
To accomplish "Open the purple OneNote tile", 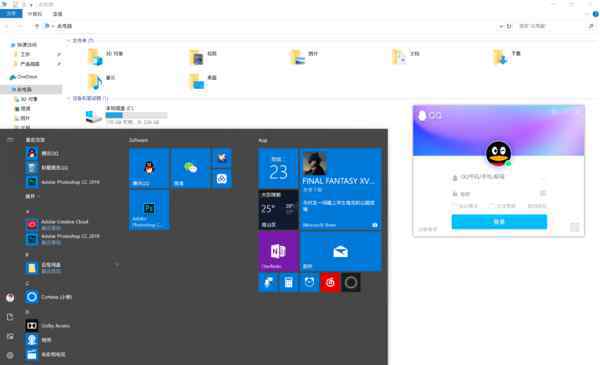I will click(x=278, y=251).
